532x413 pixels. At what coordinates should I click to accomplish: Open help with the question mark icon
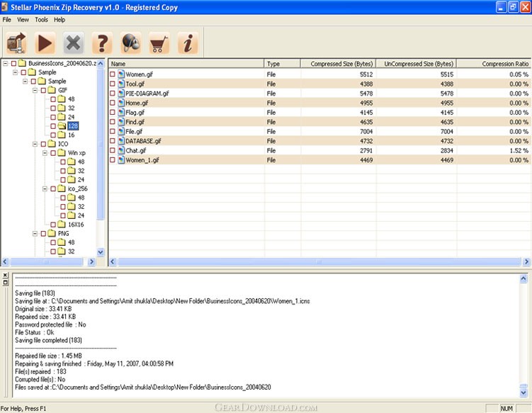click(102, 43)
